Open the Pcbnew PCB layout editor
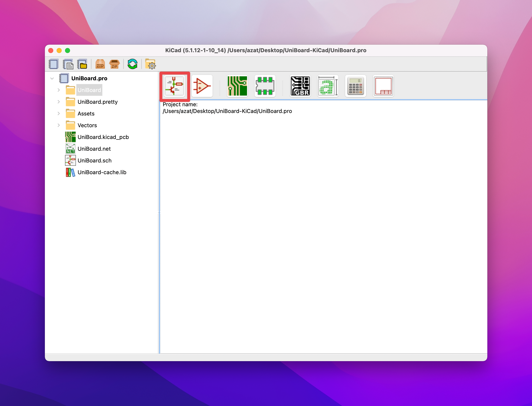The image size is (532, 406). click(x=237, y=86)
